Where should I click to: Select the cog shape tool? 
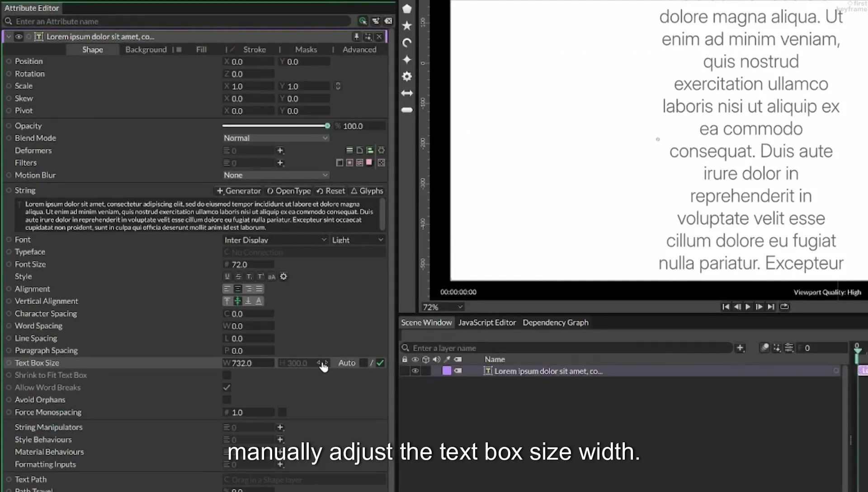click(407, 76)
